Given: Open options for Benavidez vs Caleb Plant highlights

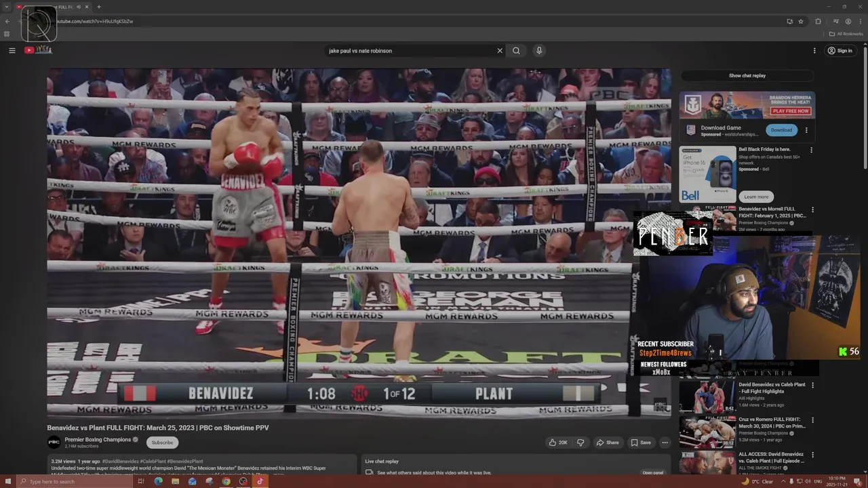Looking at the screenshot, I should pos(812,385).
